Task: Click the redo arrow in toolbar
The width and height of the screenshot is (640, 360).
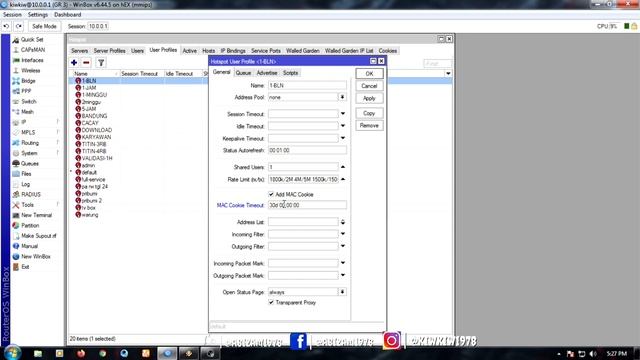Action: tap(19, 26)
